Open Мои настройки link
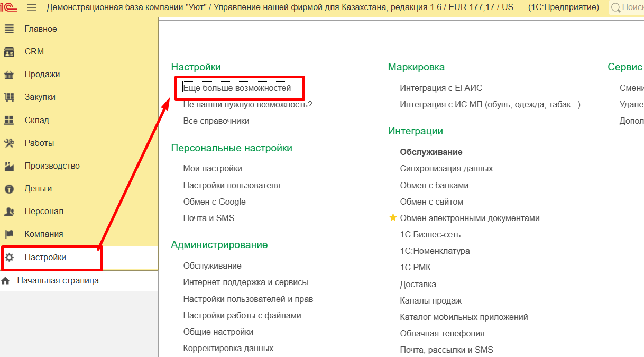This screenshot has height=357, width=644. [x=213, y=169]
